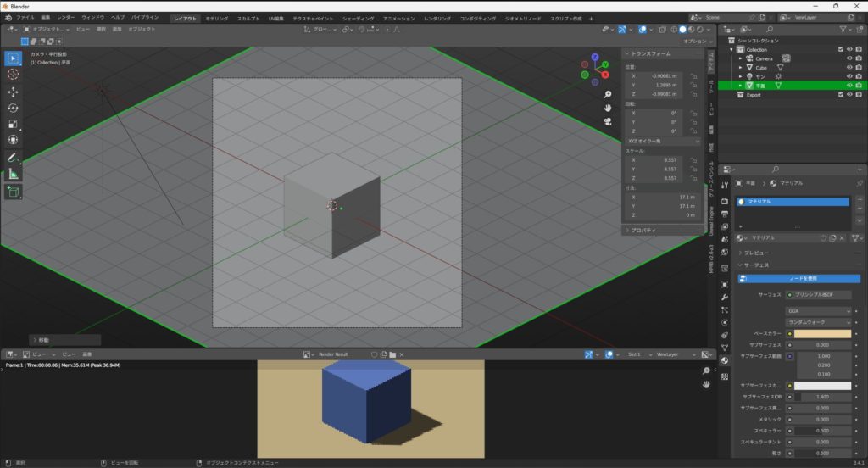This screenshot has height=468, width=868.
Task: Click the ノードを使用 button
Action: pos(803,278)
